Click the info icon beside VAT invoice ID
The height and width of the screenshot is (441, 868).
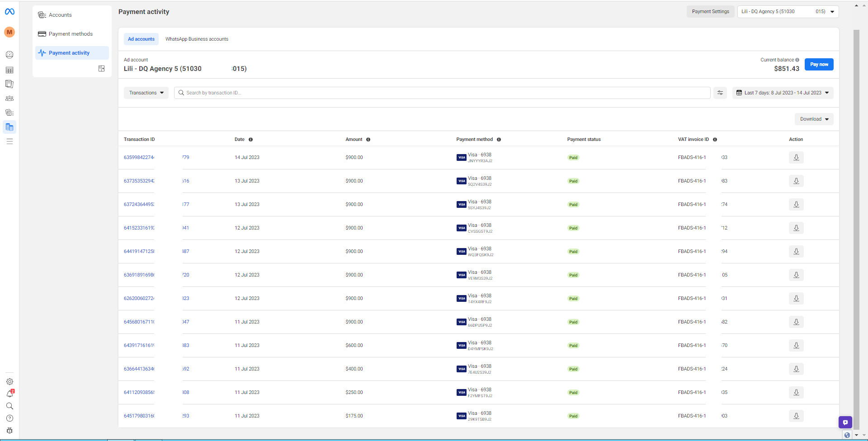coord(715,140)
